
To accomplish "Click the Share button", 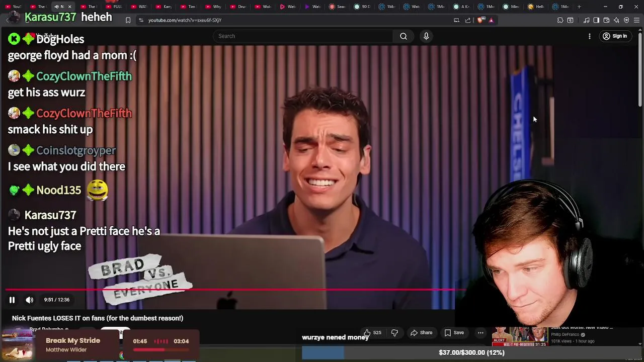I will 421,333.
